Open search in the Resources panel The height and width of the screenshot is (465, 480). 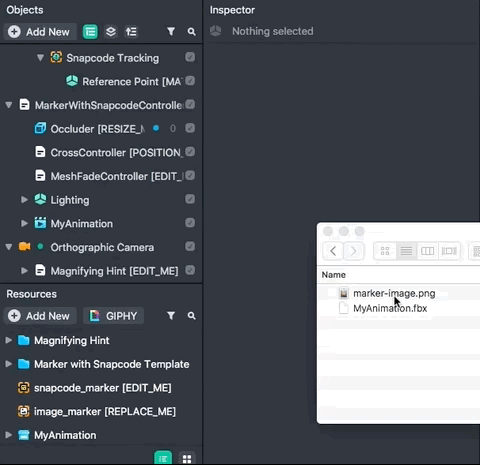coord(191,316)
